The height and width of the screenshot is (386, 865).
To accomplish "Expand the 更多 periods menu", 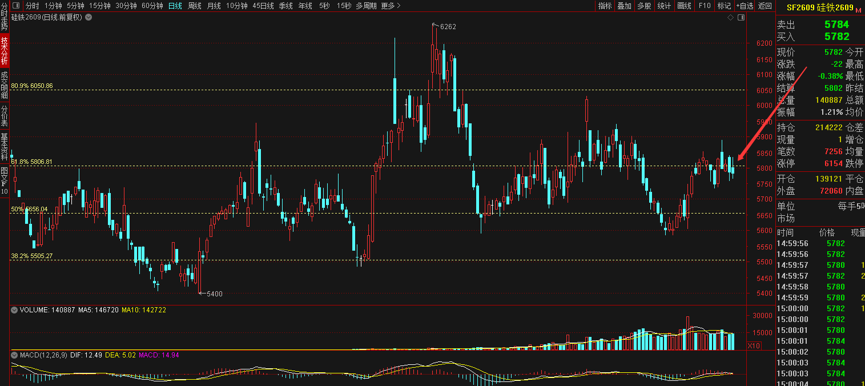I will [x=391, y=6].
